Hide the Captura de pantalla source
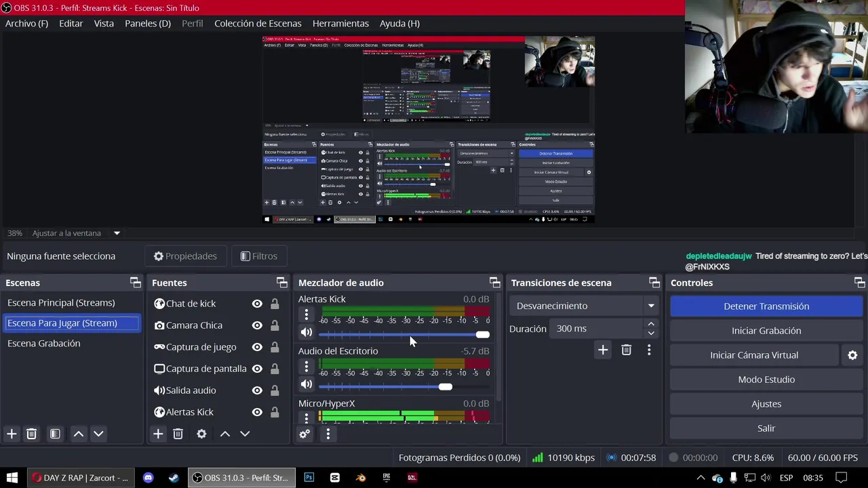 tap(257, 369)
